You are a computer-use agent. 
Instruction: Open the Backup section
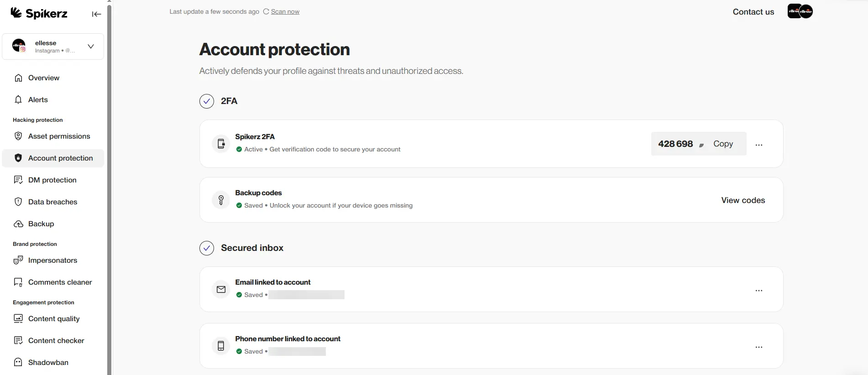pyautogui.click(x=41, y=224)
